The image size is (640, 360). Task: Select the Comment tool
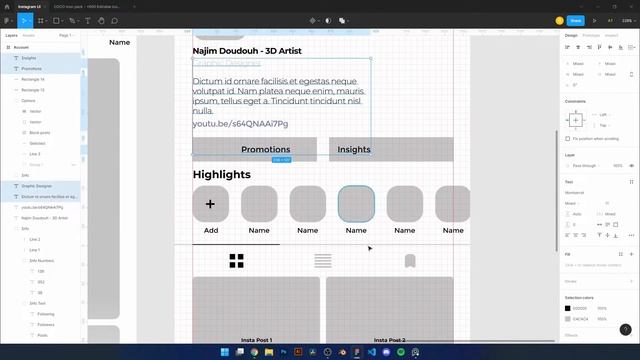[x=114, y=20]
